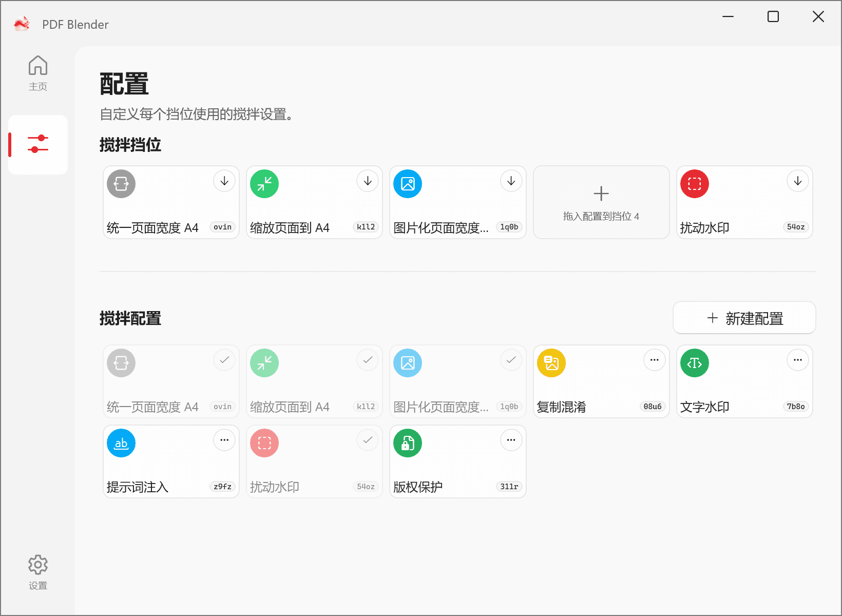Click the faded blue icon of 图片化页面宽度 config
This screenshot has height=616, width=842.
(408, 363)
